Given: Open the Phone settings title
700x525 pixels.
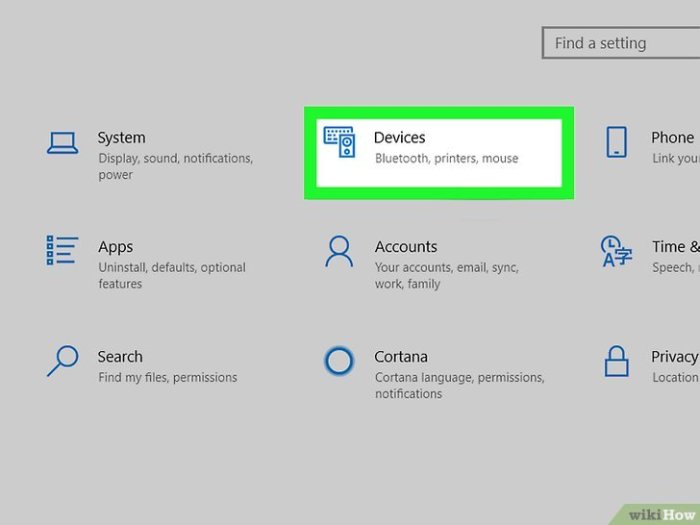Looking at the screenshot, I should tap(673, 138).
